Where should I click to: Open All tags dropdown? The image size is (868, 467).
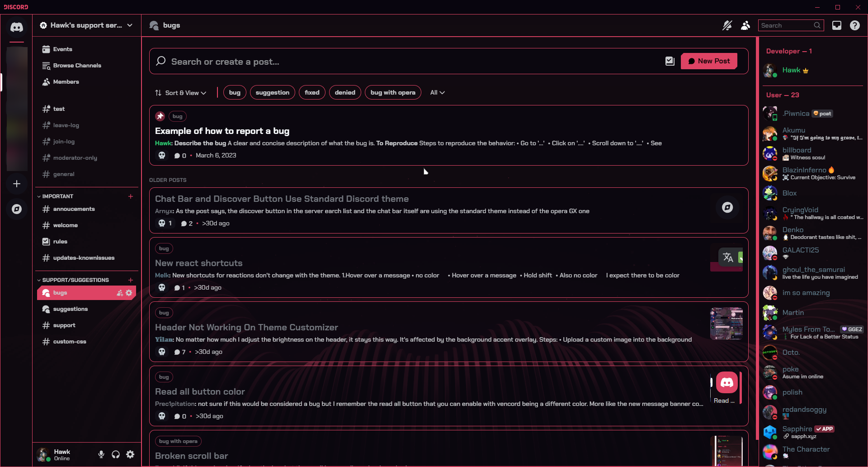pos(437,92)
